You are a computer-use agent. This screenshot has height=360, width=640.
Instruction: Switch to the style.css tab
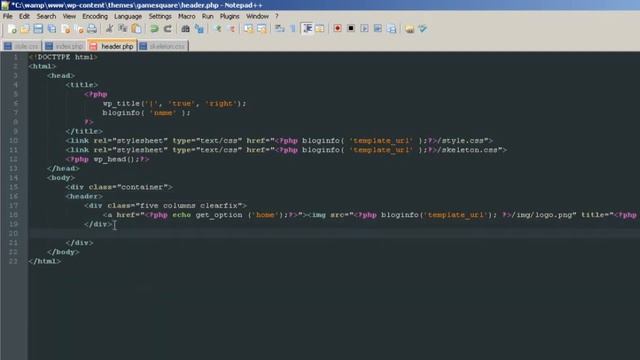coord(22,46)
